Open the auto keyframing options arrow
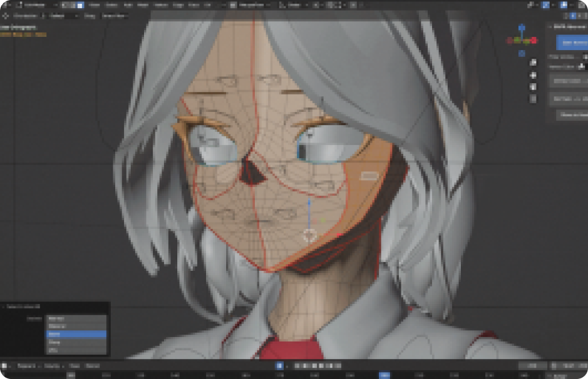This screenshot has height=379, width=588. 287,366
